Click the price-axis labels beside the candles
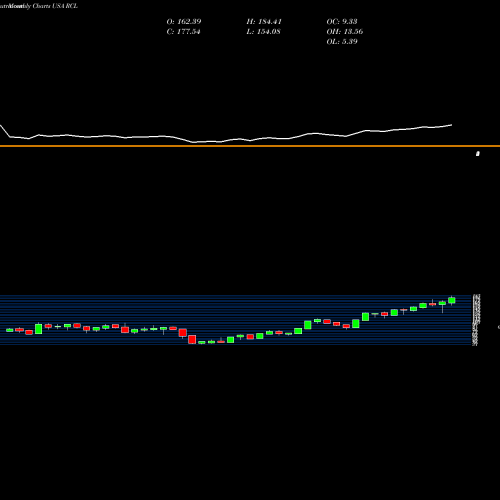The image size is (500, 500). [476, 320]
